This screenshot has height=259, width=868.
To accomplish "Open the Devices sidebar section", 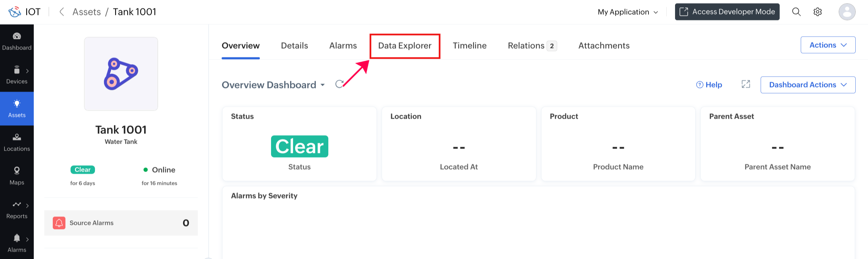I will point(17,75).
